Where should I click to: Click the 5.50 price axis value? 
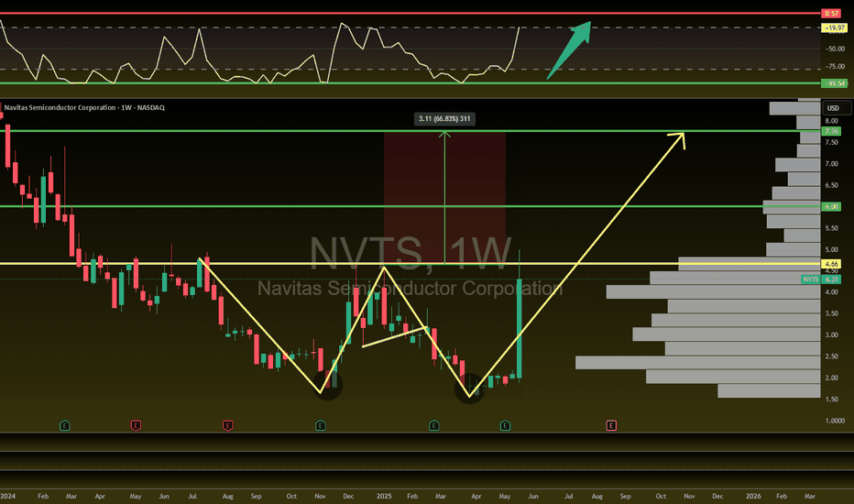[832, 228]
